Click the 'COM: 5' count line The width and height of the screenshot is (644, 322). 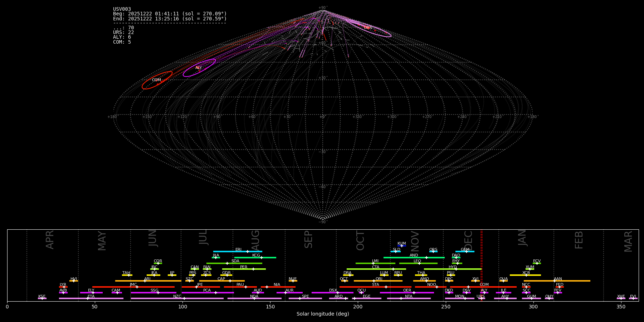[x=122, y=42]
